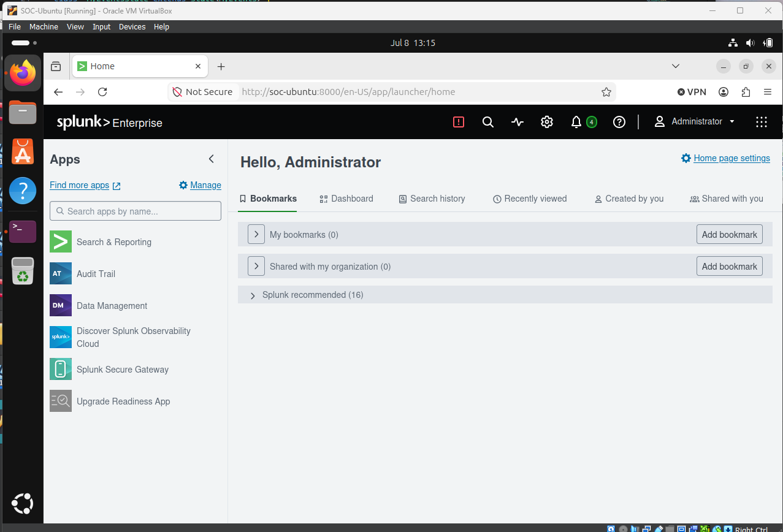Viewport: 783px width, 532px height.
Task: Open the VirtualBox File menu
Action: point(15,27)
